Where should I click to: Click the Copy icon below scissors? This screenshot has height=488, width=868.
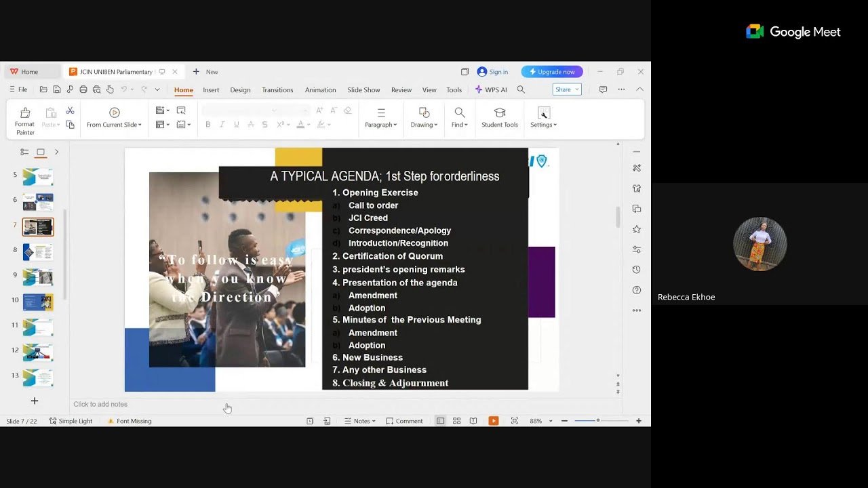point(70,125)
